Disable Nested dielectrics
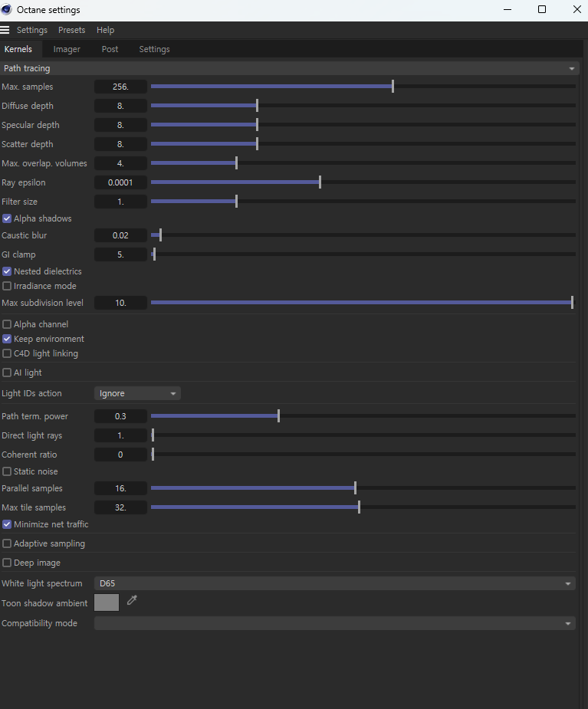588x709 pixels. click(x=7, y=271)
